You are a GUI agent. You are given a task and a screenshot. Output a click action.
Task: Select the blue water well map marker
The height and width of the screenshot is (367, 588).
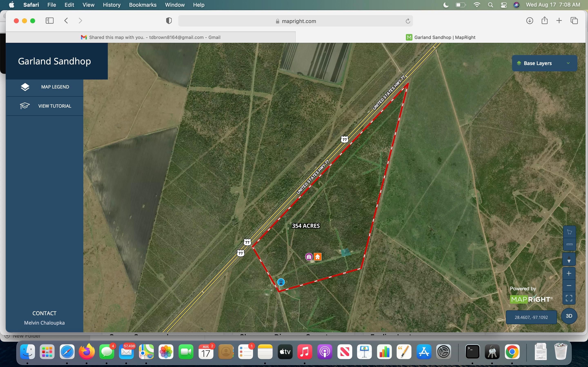(281, 282)
